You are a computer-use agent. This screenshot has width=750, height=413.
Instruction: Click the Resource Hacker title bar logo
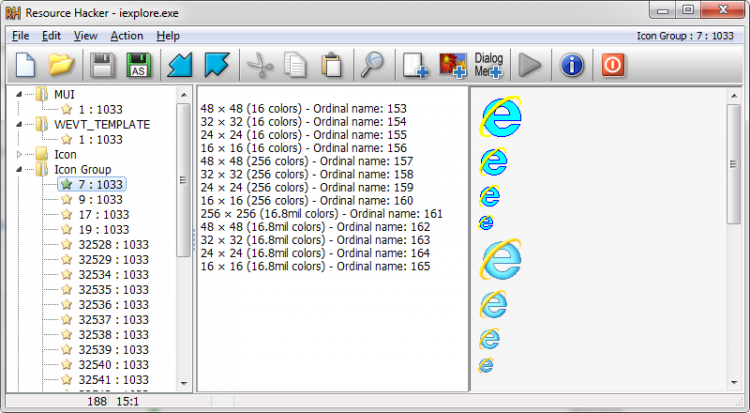coord(13,12)
